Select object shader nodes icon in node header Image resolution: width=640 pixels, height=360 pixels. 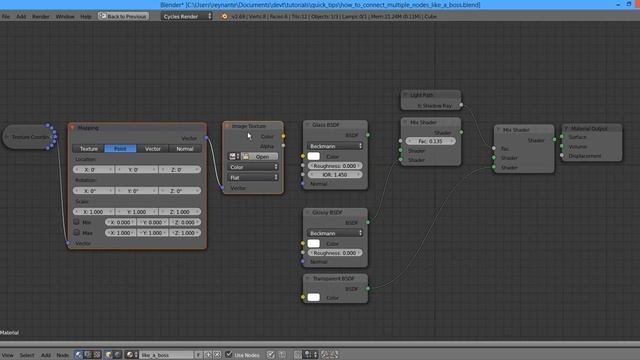109,355
